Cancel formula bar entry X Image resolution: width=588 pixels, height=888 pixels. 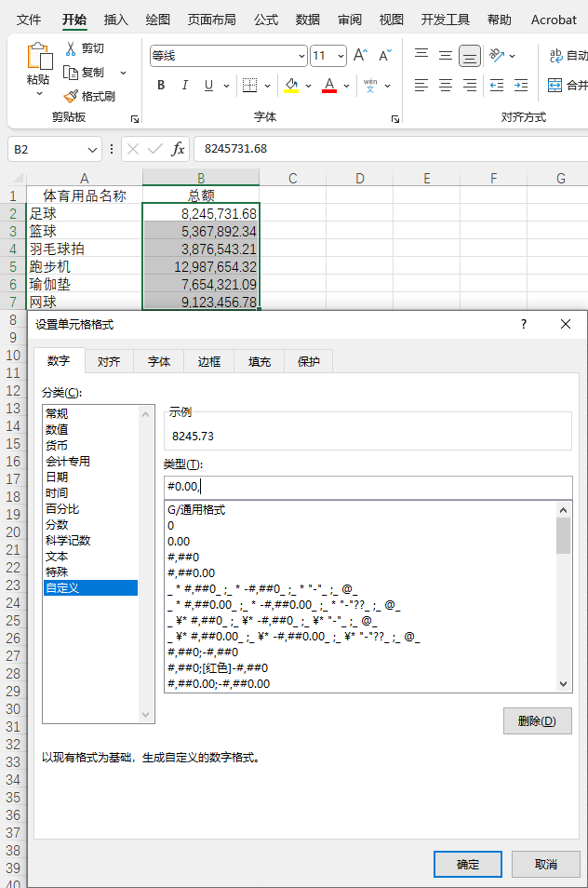(x=133, y=149)
